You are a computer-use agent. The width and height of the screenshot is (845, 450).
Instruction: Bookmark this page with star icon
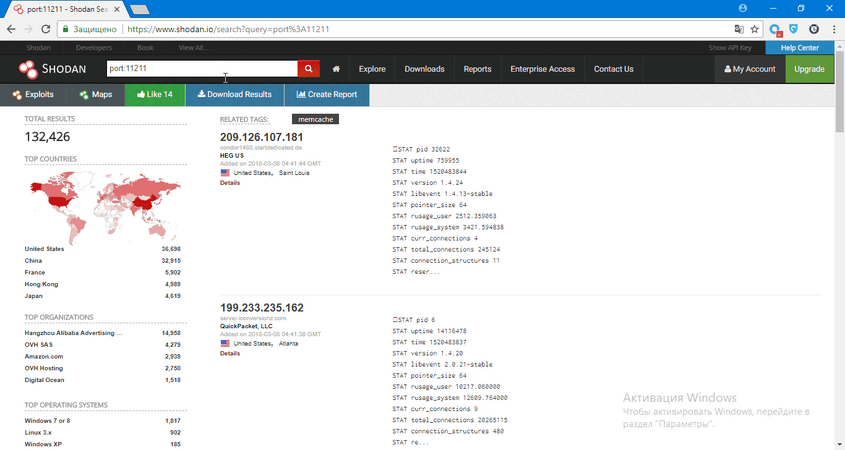[x=755, y=29]
